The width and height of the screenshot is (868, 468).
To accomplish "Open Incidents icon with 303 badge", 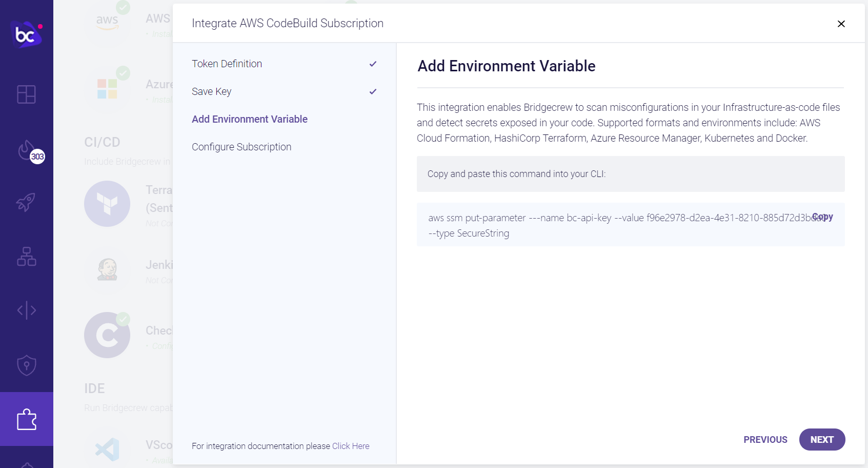I will [x=30, y=152].
